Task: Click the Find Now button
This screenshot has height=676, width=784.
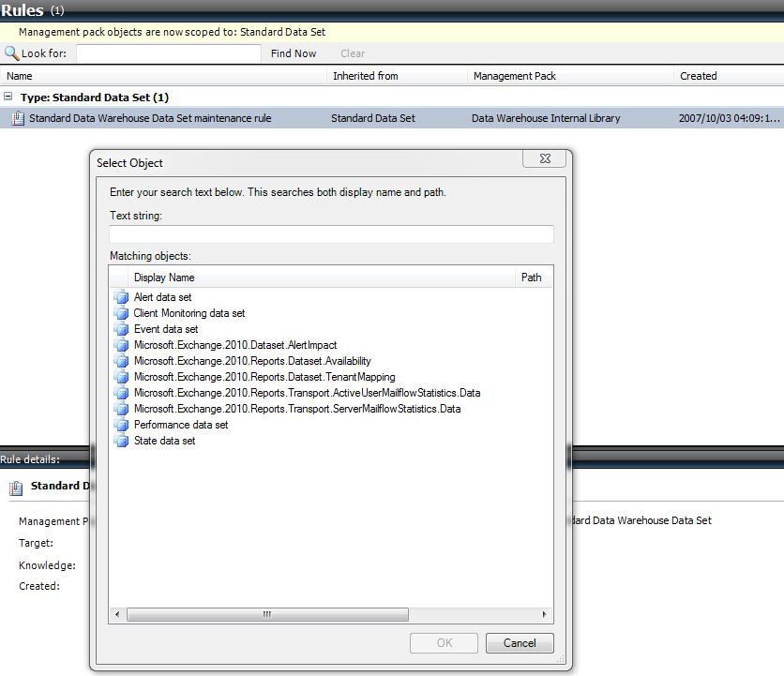Action: coord(294,53)
